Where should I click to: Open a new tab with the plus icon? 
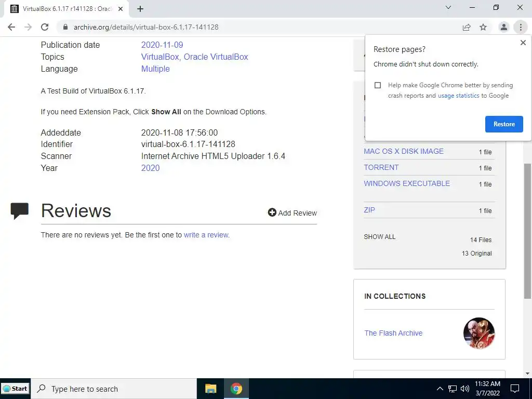[140, 9]
